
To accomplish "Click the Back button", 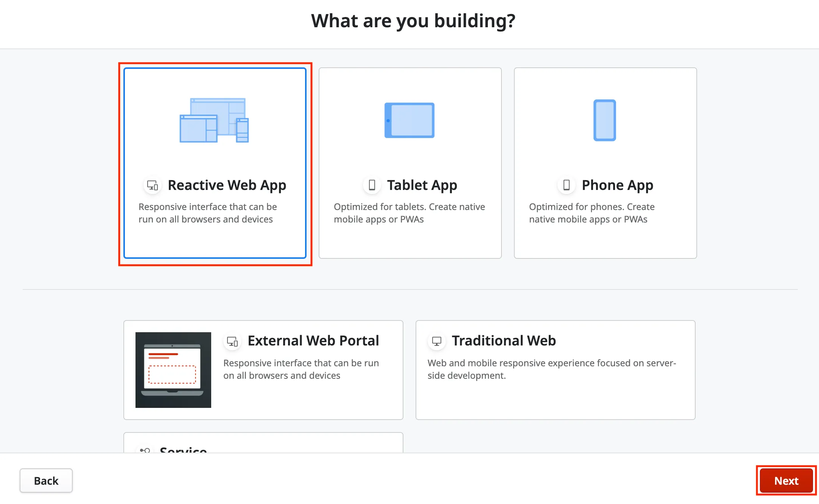I will point(46,481).
